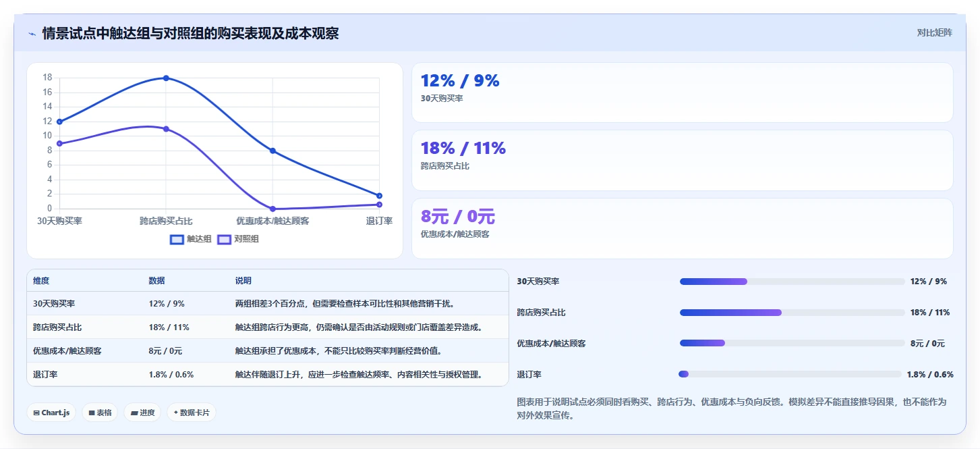Select the 退订率 table row cell
Viewport: 980px width, 449px height.
point(46,375)
